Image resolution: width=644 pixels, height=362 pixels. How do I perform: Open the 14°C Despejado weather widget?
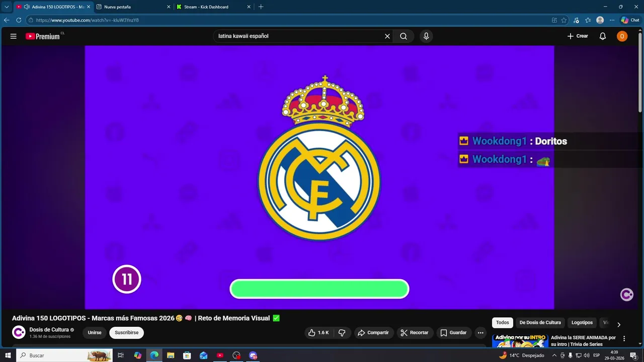click(x=522, y=355)
